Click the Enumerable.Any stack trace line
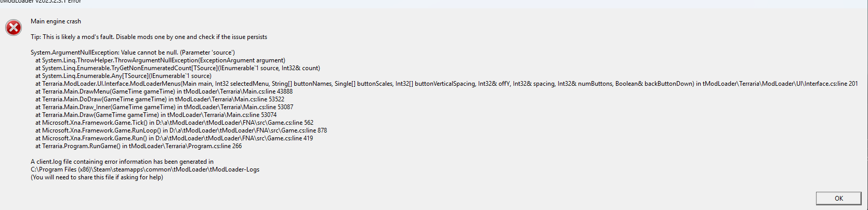This screenshot has width=868, height=210. (x=123, y=76)
